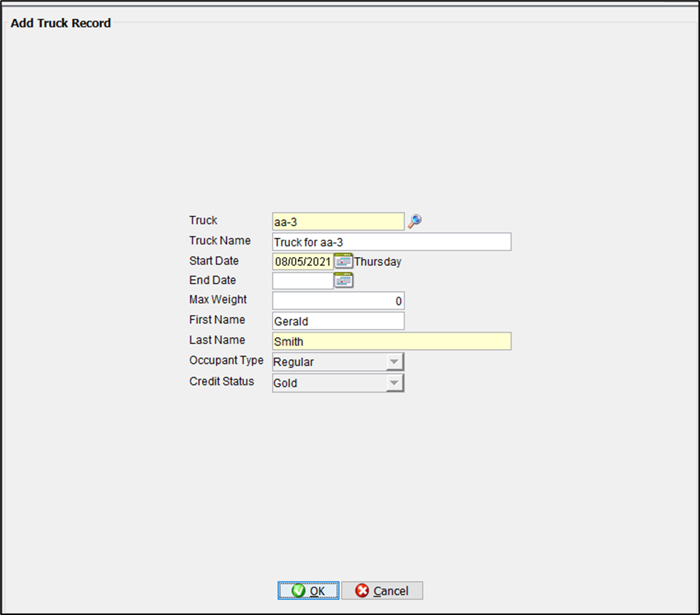Click the Max Weight label
This screenshot has height=615, width=700.
pos(218,300)
